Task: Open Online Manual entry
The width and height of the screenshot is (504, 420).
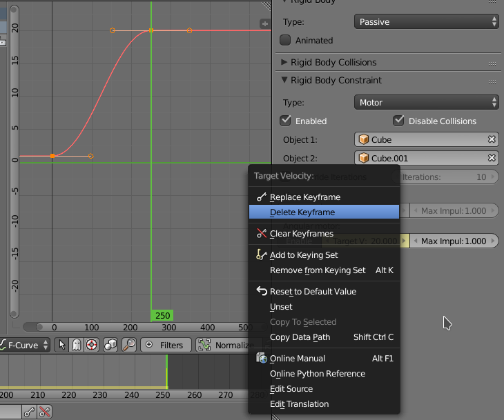Action: pos(324,359)
